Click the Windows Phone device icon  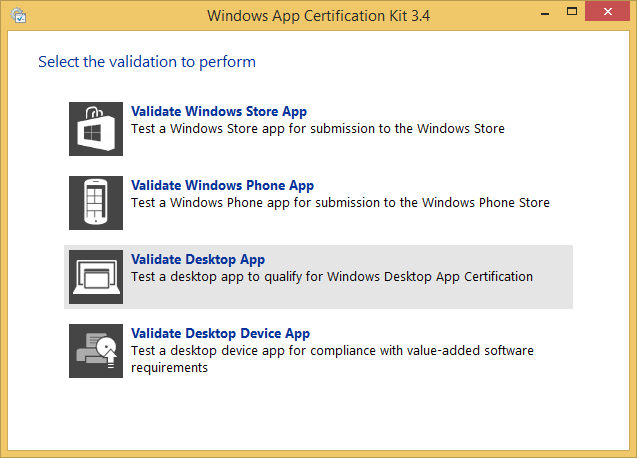coord(96,203)
